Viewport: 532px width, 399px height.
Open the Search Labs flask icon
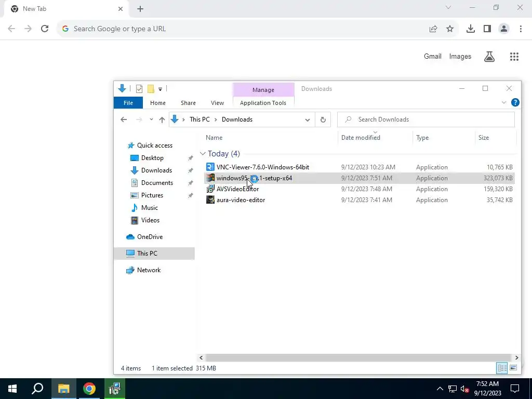coord(489,57)
